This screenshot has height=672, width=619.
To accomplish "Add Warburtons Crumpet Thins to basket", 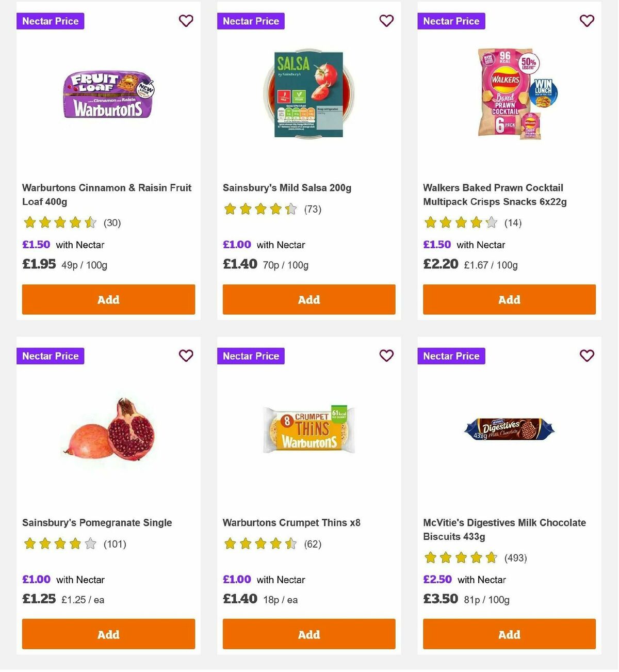I will (x=308, y=634).
